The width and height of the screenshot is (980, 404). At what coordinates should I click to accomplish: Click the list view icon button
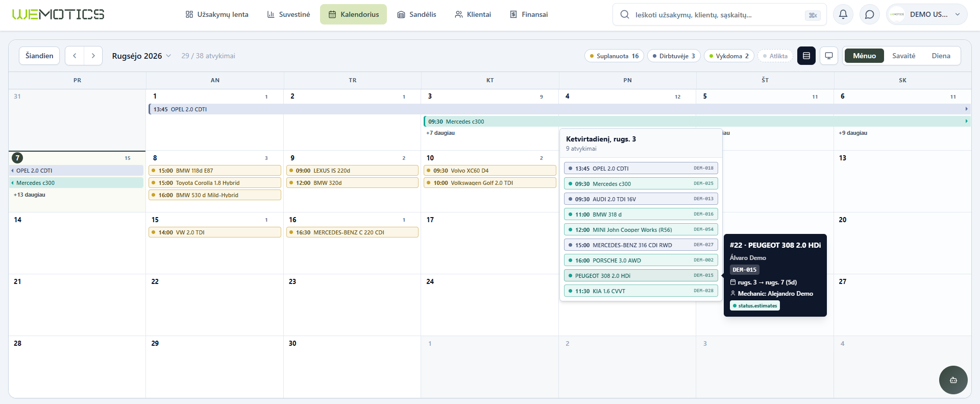pyautogui.click(x=806, y=56)
